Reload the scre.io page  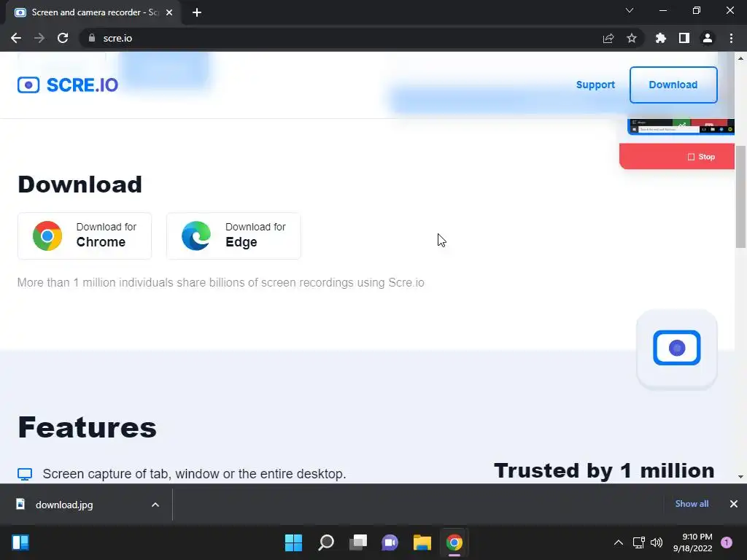(x=63, y=38)
